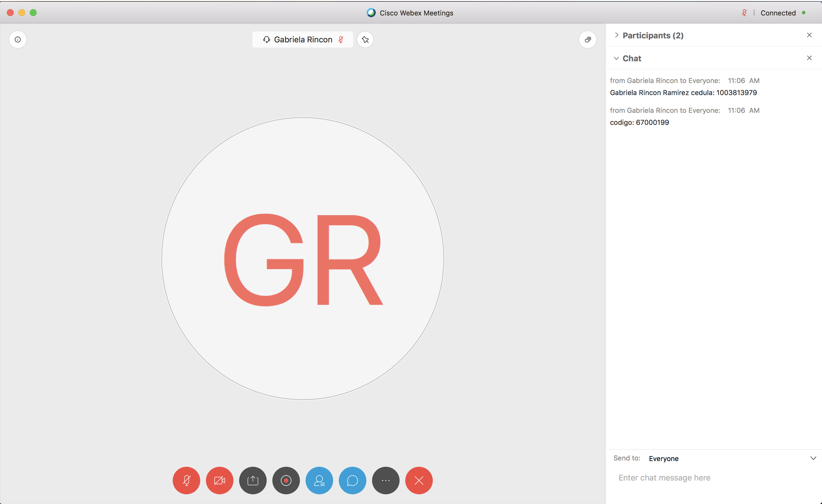Click the Participants (2) heading text
Screen dimensions: 822x504
pyautogui.click(x=653, y=35)
